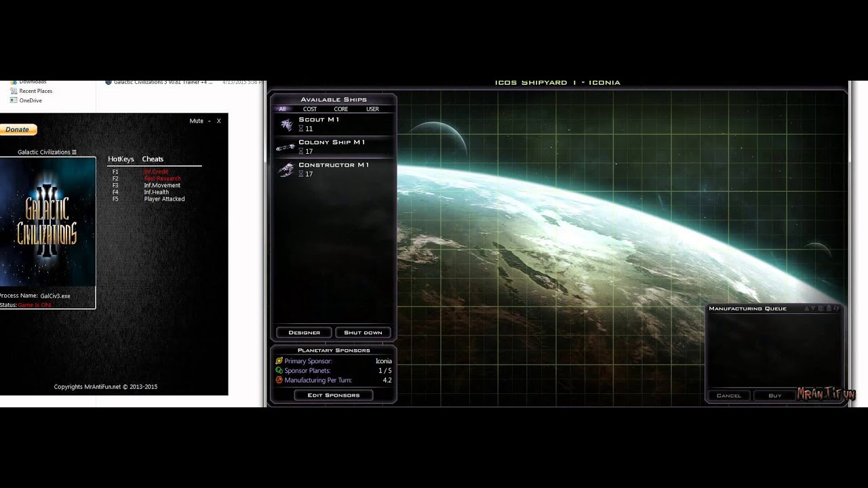This screenshot has height=488, width=868.
Task: Click the 1 / 5 sponsor planets value
Action: [385, 371]
